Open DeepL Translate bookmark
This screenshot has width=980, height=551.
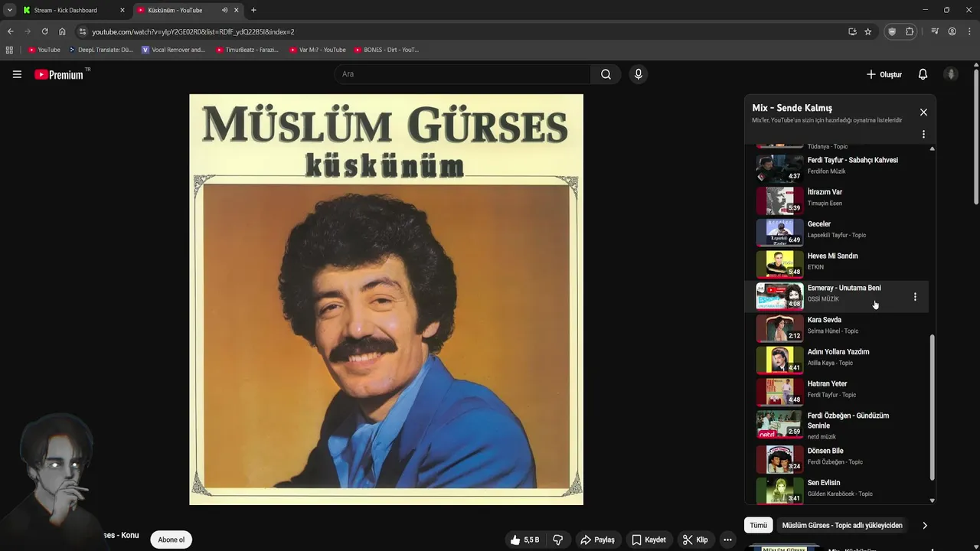101,50
